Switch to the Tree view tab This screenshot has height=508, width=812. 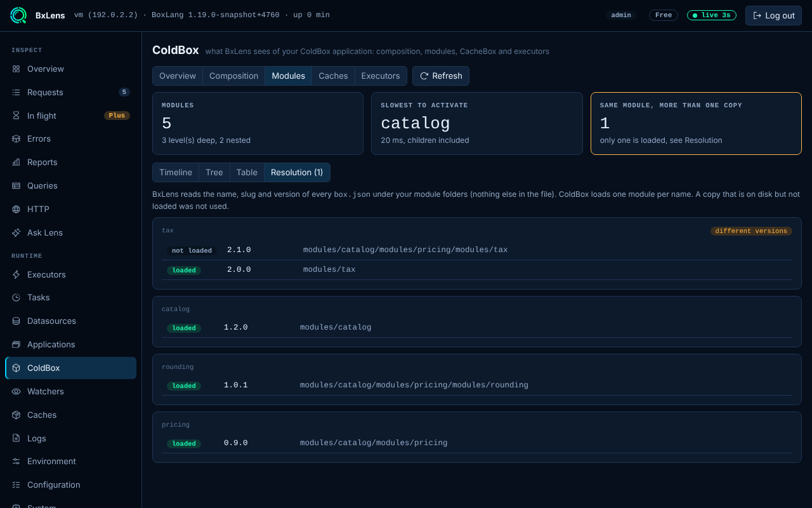pos(214,172)
